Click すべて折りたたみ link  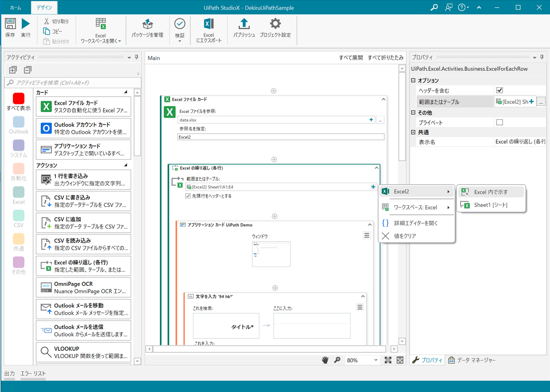(x=385, y=58)
